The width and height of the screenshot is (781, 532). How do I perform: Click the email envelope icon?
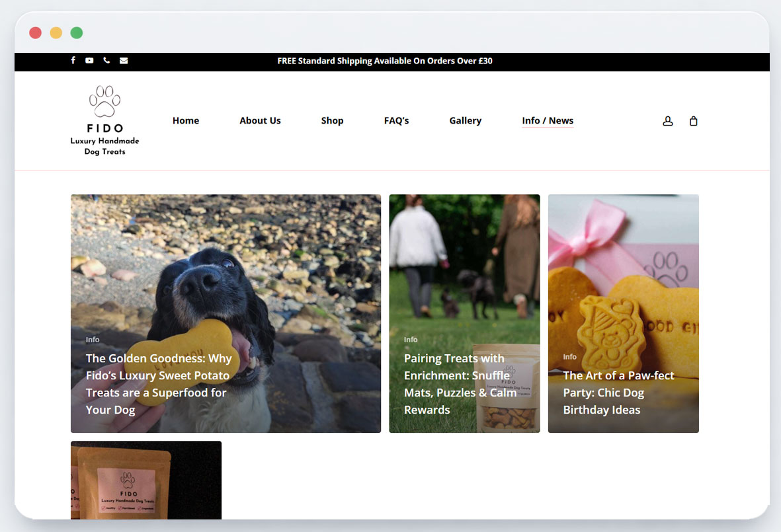coord(124,61)
